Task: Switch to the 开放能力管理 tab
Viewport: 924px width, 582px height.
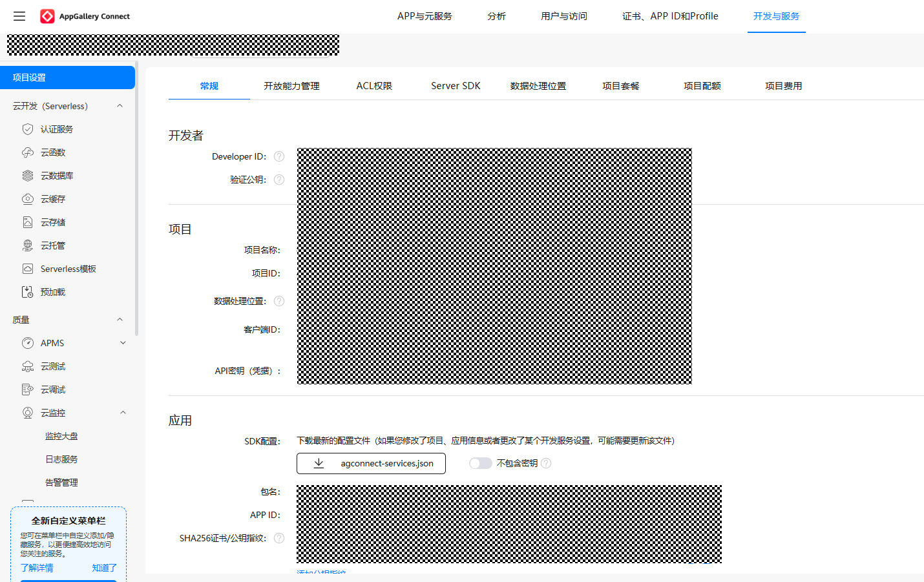Action: click(x=291, y=86)
